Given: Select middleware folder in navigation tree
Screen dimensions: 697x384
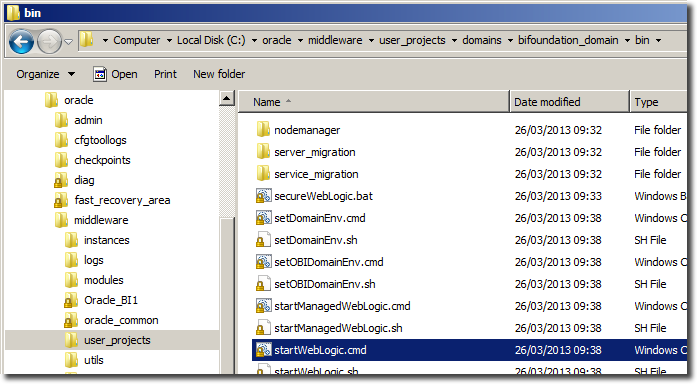Looking at the screenshot, I should 101,220.
